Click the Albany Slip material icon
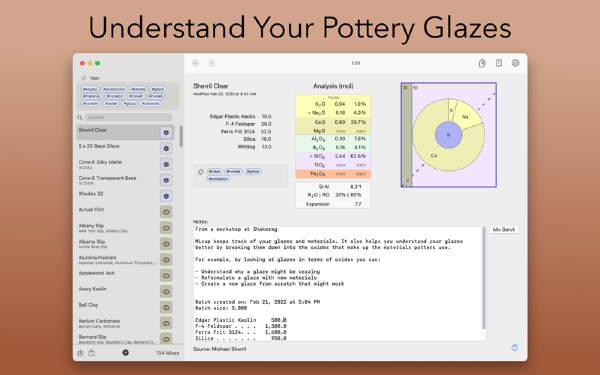 [166, 228]
